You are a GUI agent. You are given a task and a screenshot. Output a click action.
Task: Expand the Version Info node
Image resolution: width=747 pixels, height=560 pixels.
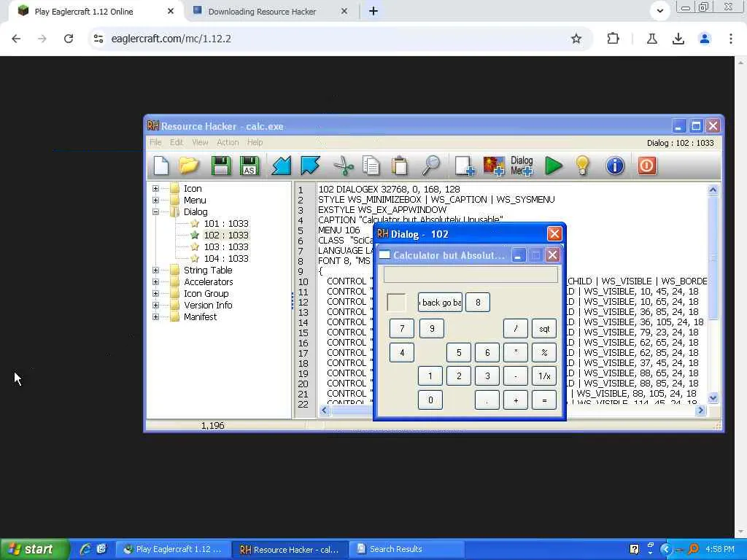(x=155, y=306)
